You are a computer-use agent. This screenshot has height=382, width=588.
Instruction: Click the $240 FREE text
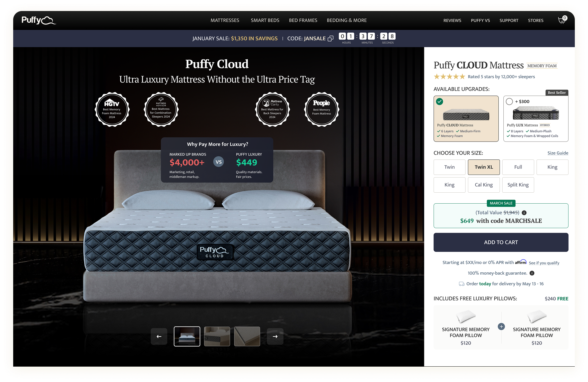(x=556, y=299)
